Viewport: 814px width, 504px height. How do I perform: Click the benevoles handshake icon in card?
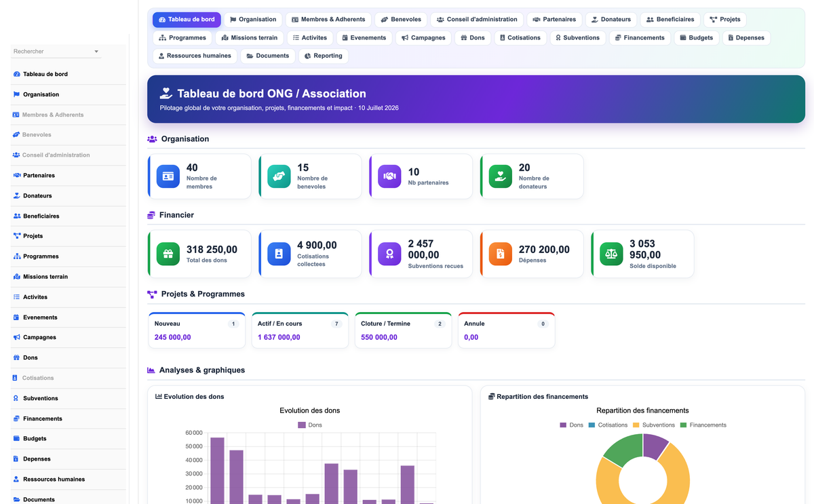[x=279, y=176]
